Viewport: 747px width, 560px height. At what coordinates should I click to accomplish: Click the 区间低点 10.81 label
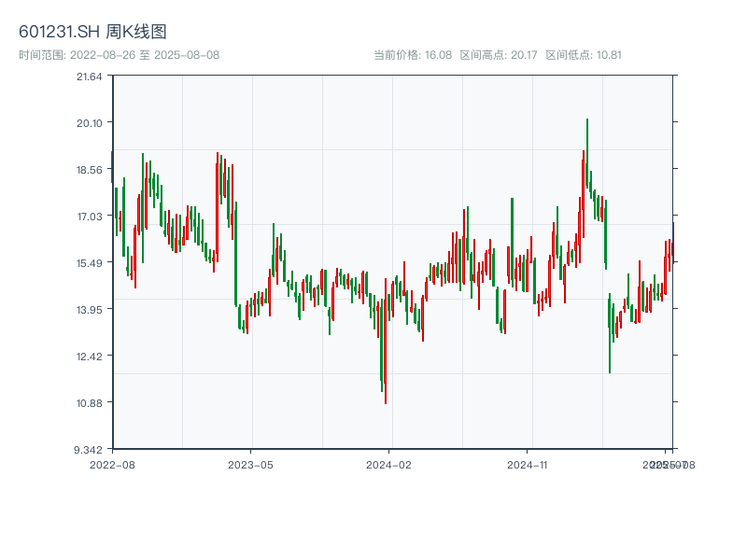click(583, 55)
